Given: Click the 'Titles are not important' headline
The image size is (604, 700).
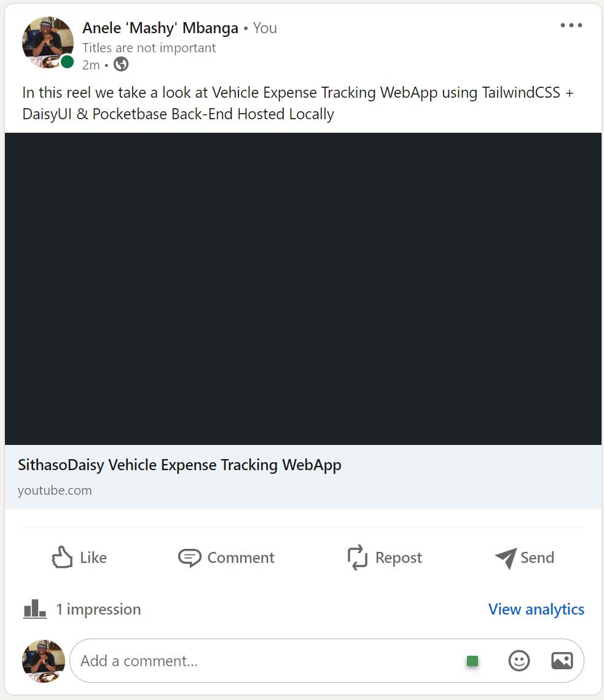Looking at the screenshot, I should [149, 47].
